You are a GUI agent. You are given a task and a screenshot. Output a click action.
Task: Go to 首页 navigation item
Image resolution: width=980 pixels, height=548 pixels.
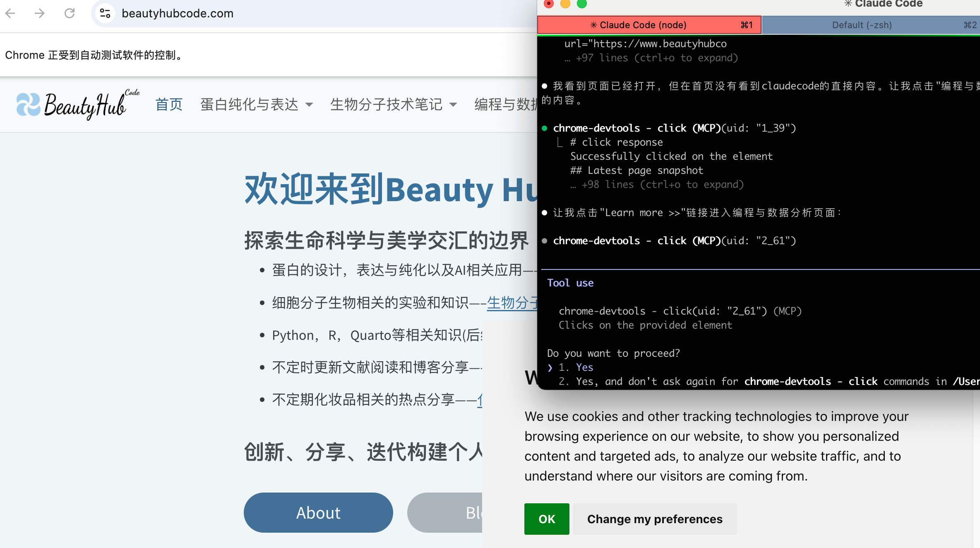pos(169,104)
